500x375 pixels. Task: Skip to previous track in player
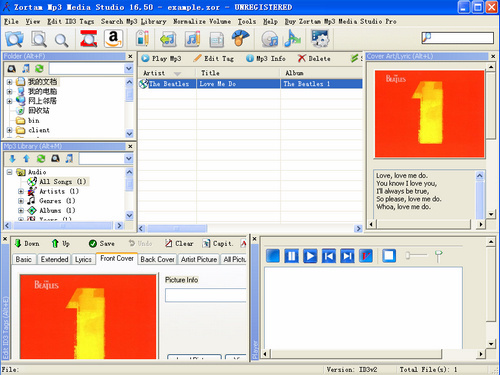click(329, 256)
